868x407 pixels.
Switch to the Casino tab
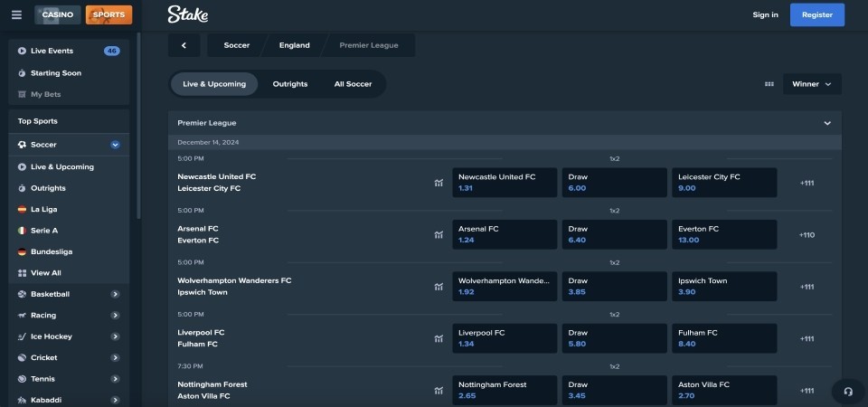(x=58, y=15)
